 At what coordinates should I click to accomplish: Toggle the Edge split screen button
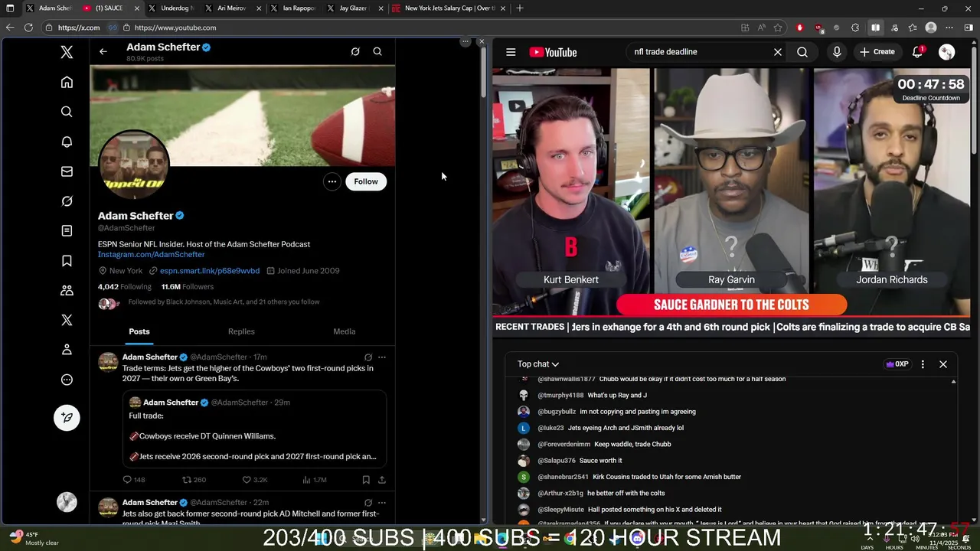(875, 28)
